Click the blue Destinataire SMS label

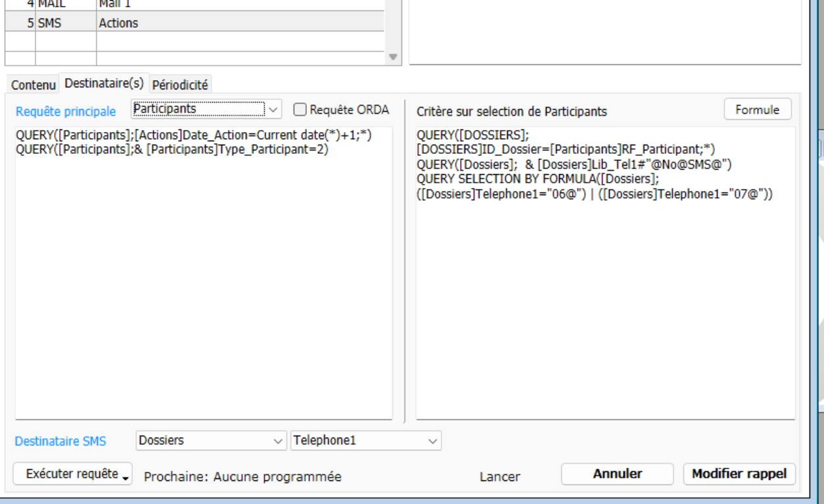[x=60, y=441]
